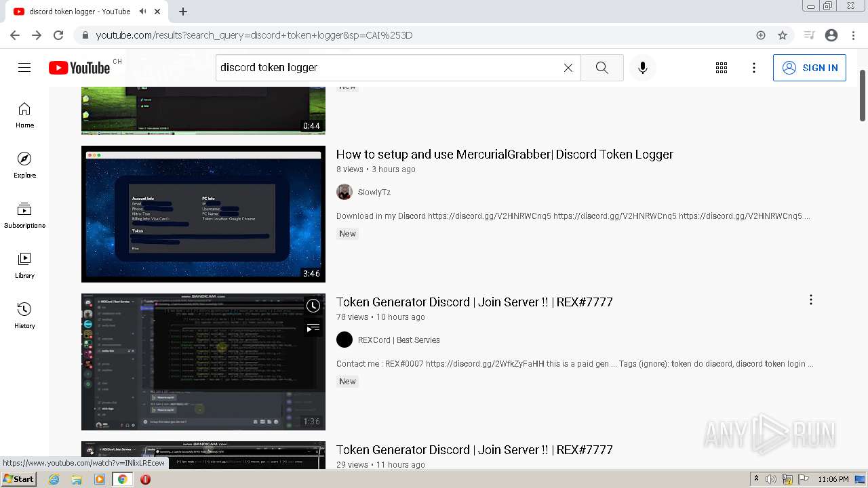Viewport: 868px width, 488px height.
Task: Open Home in sidebar
Action: click(x=24, y=115)
